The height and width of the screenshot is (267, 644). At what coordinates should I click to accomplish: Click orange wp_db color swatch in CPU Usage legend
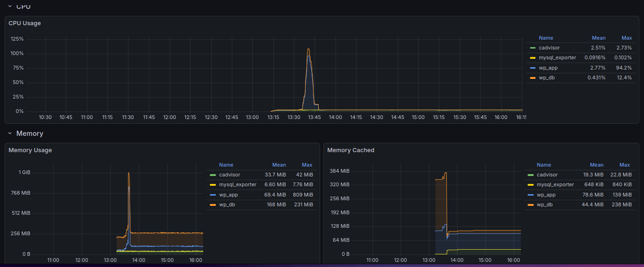click(533, 78)
